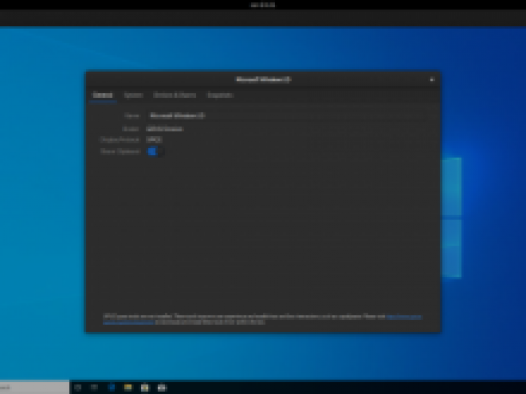Click the Cortana circle icon
Image resolution: width=526 pixels, height=394 pixels.
pos(78,388)
